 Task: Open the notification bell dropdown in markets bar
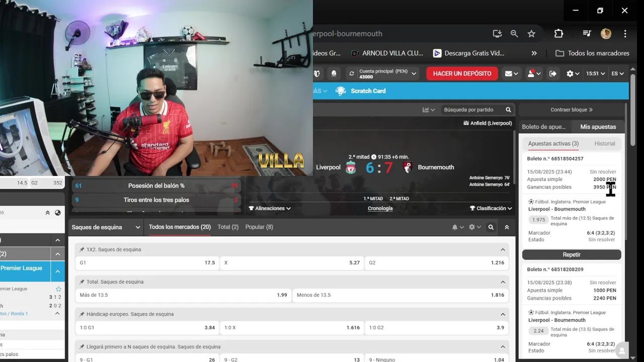pyautogui.click(x=458, y=227)
